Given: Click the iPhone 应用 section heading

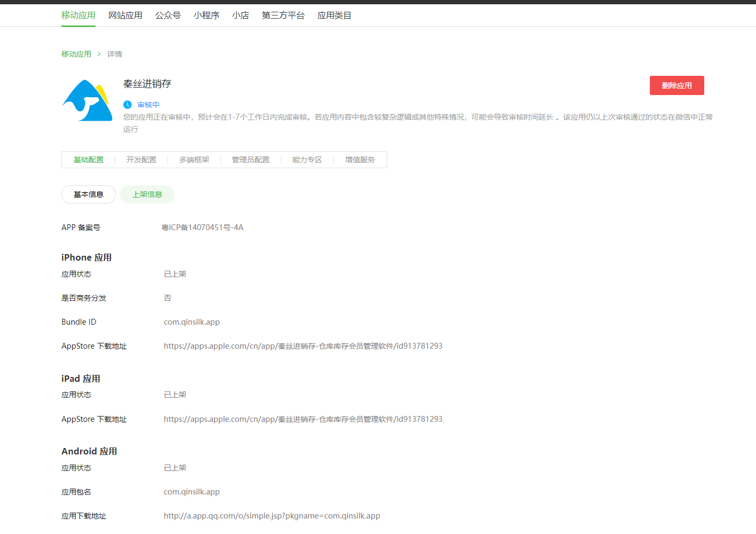Looking at the screenshot, I should [x=86, y=257].
